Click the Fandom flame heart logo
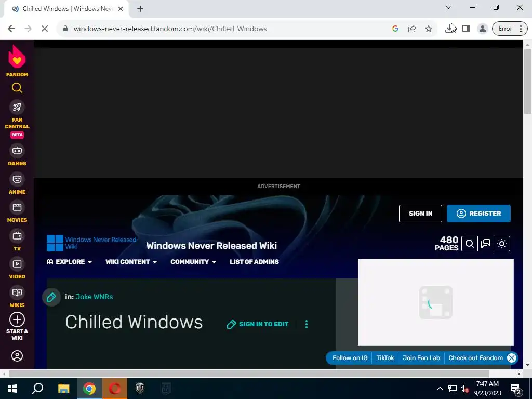Screen dimensions: 532x399 click(17, 57)
